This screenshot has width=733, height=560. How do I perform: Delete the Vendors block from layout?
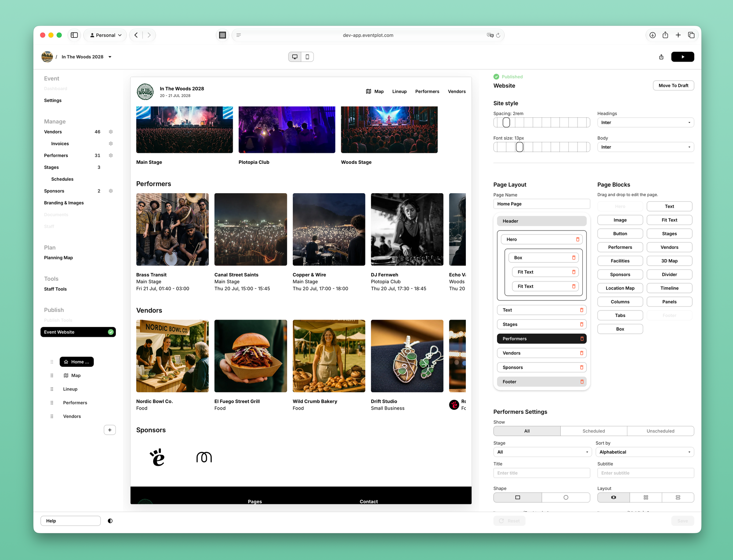point(582,353)
